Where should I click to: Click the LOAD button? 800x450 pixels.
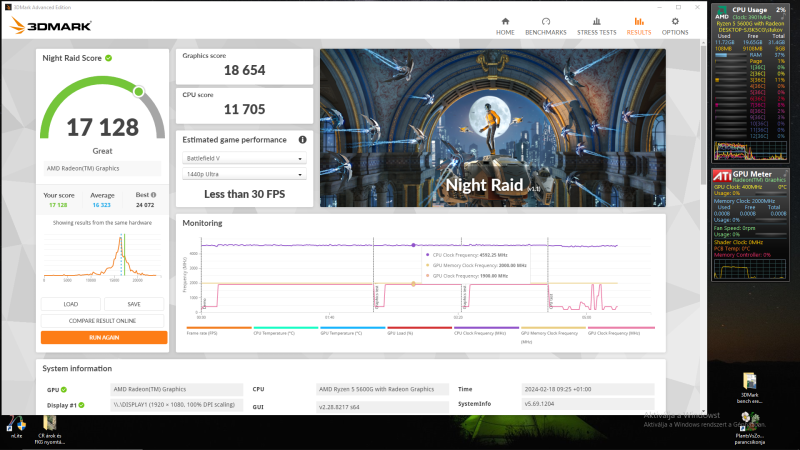point(70,304)
